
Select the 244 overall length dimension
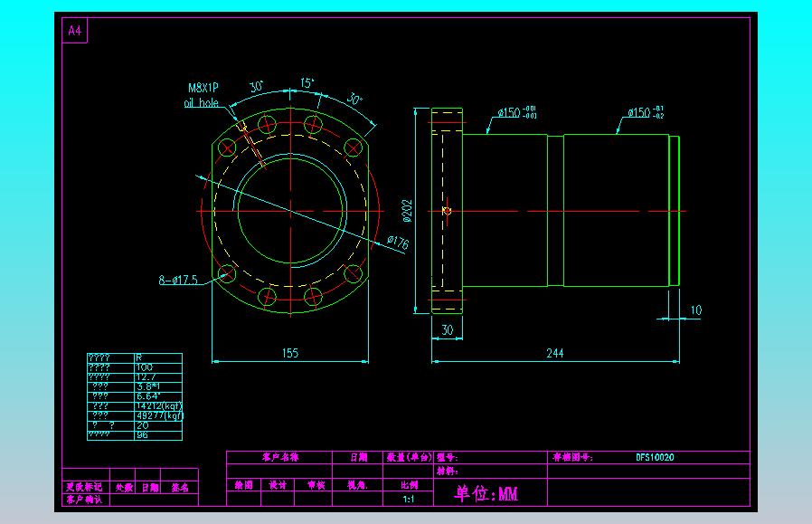(554, 353)
